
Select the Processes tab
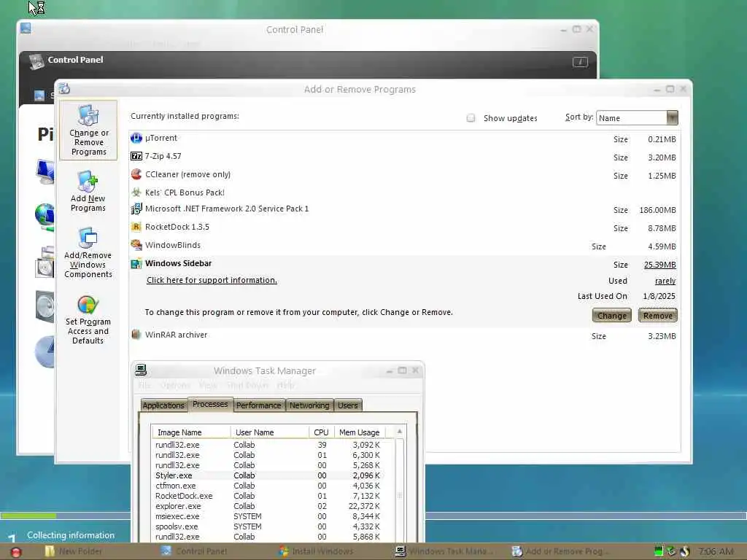[x=210, y=404]
